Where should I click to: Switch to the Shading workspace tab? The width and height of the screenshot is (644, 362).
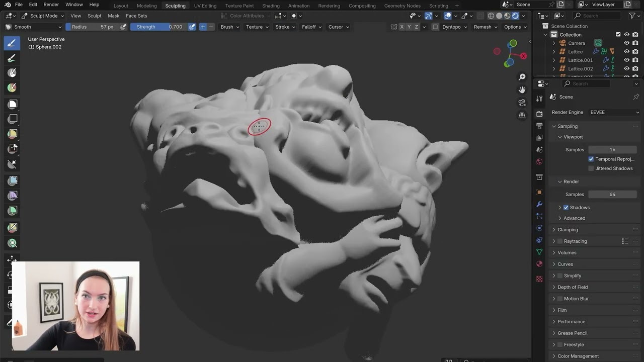pos(271,6)
